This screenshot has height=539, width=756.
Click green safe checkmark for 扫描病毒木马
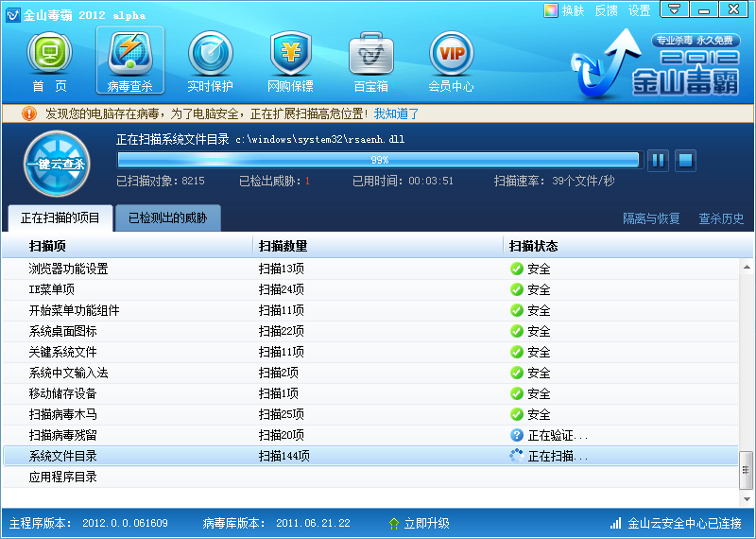pyautogui.click(x=516, y=414)
